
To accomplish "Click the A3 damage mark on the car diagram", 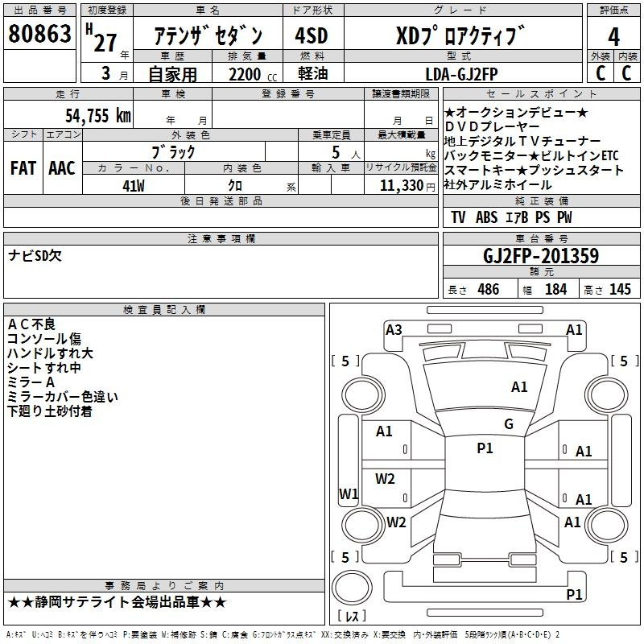I will click(x=394, y=329).
